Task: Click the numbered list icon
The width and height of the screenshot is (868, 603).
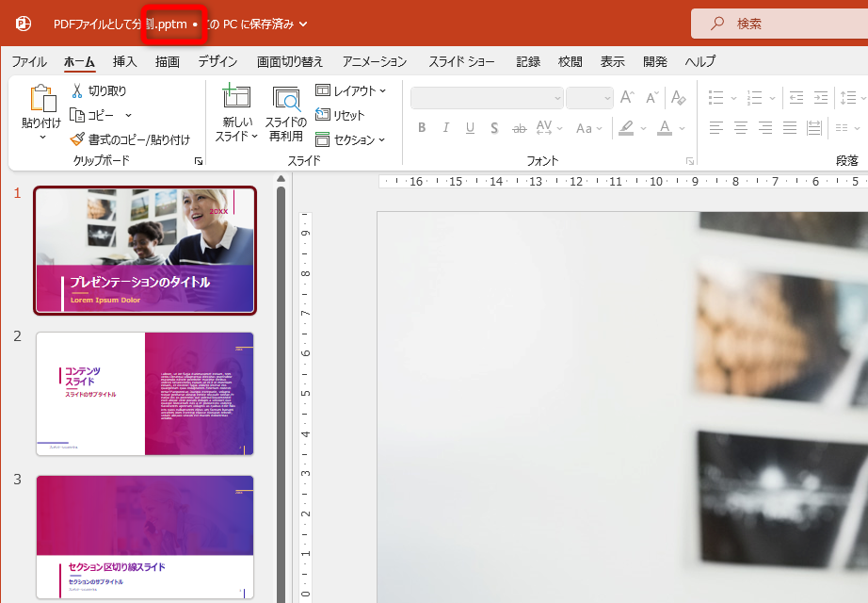Action: [x=754, y=98]
